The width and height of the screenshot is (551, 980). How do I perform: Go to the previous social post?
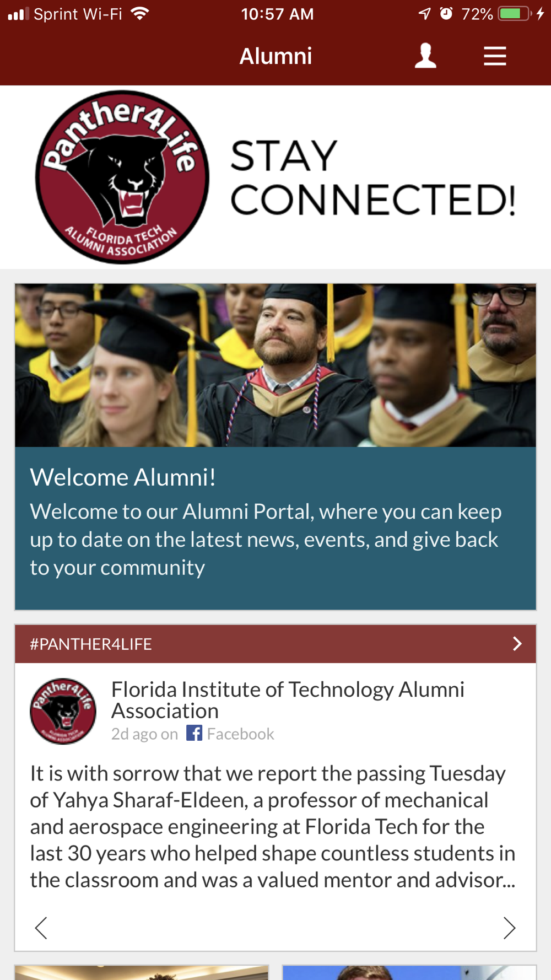click(41, 928)
